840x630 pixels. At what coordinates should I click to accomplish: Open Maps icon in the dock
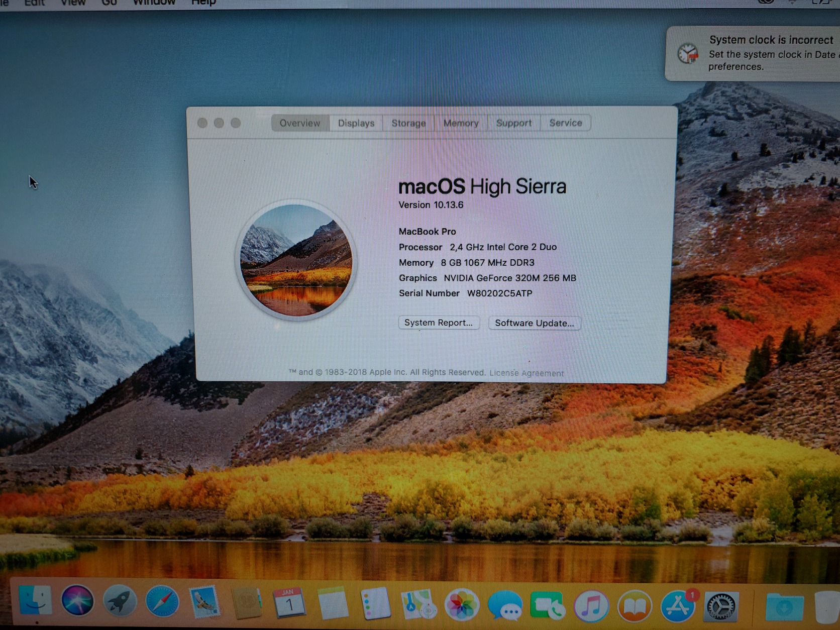[418, 604]
